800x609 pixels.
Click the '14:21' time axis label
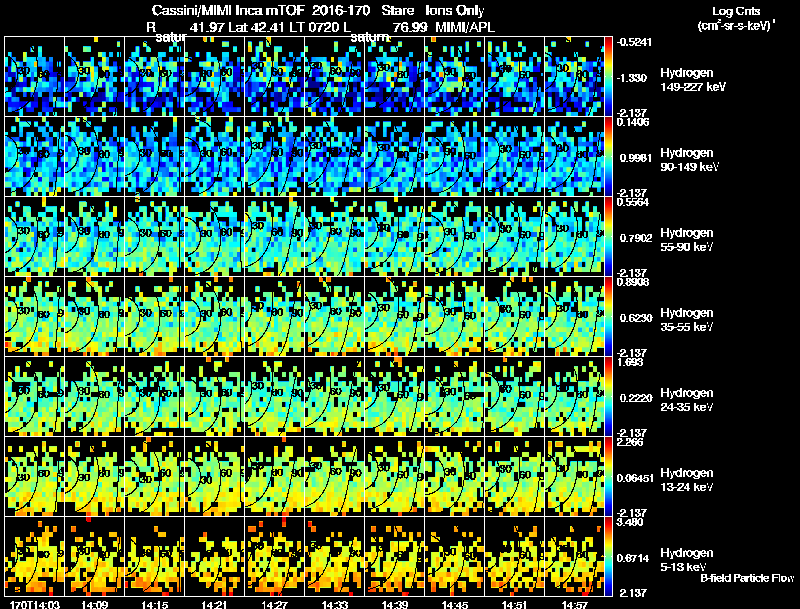click(214, 604)
